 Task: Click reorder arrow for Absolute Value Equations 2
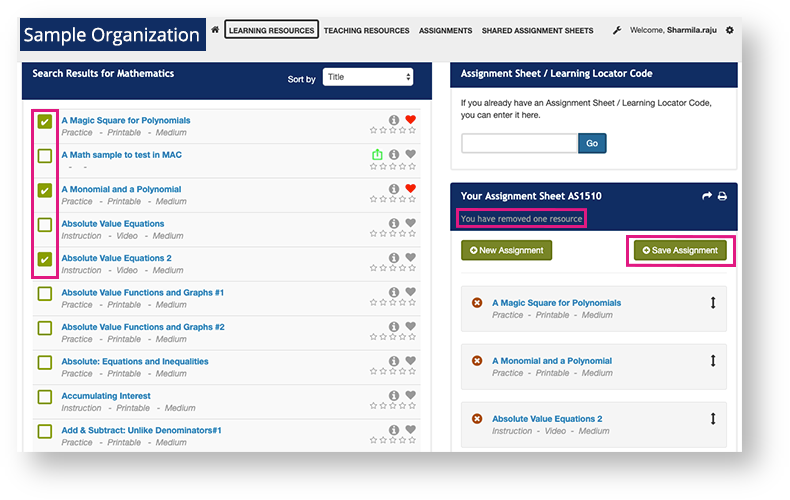pyautogui.click(x=713, y=420)
